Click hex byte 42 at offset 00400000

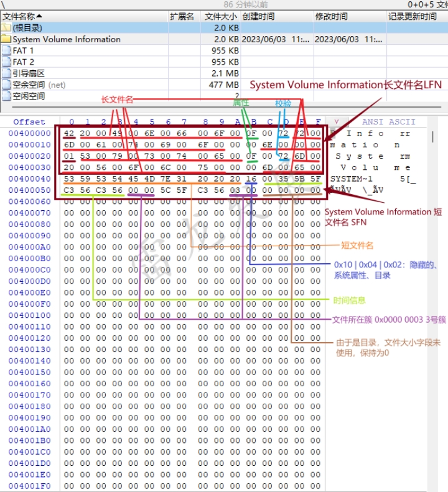(68, 133)
